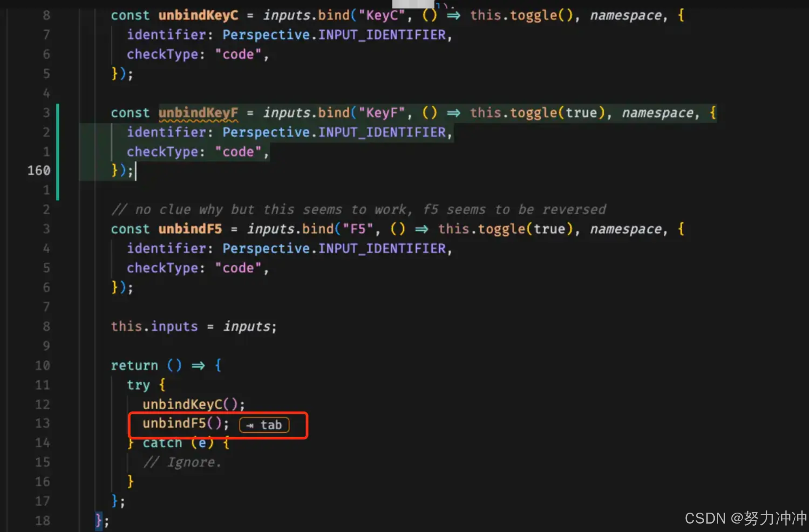Click the "KeyC" string literal
809x532 pixels.
[382, 16]
